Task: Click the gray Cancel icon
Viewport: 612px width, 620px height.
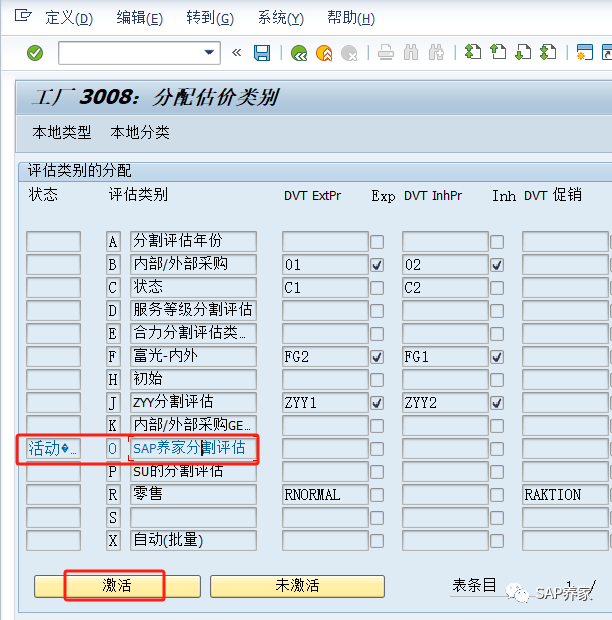Action: [x=349, y=53]
